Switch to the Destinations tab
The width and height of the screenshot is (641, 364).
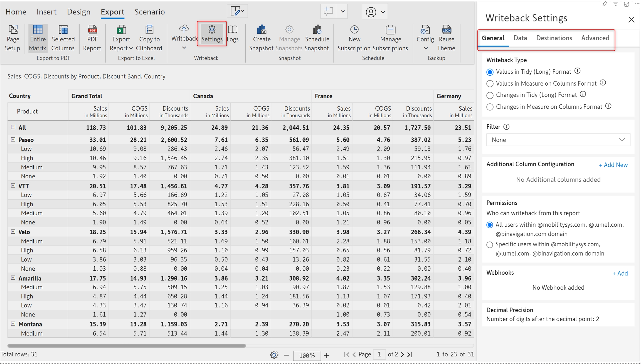point(554,38)
